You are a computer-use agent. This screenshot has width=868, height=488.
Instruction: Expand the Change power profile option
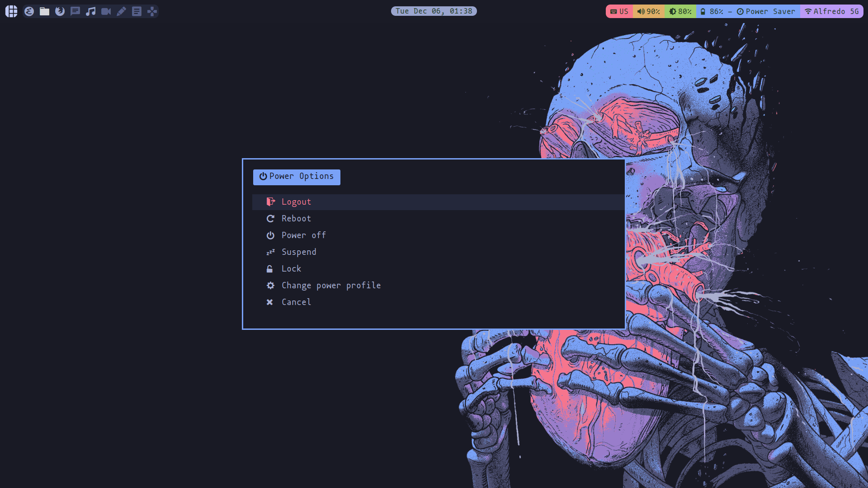(x=331, y=285)
